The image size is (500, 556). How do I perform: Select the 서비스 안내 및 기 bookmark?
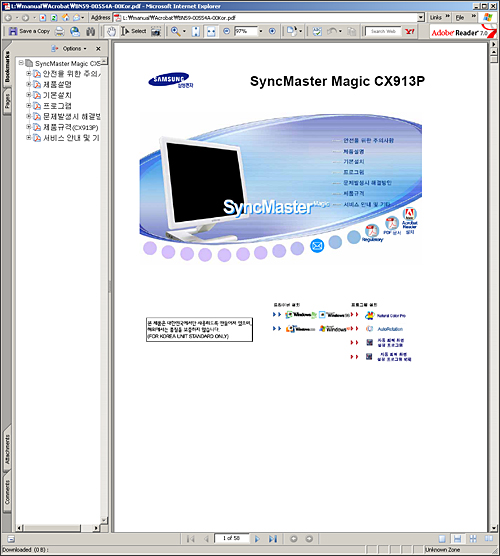(x=71, y=138)
